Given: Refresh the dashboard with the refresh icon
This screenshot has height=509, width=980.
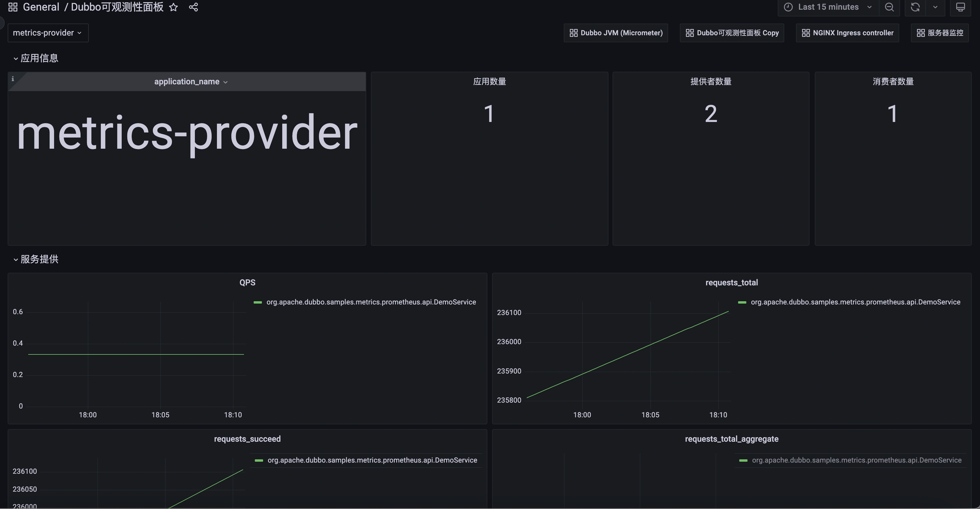Looking at the screenshot, I should click(x=915, y=7).
